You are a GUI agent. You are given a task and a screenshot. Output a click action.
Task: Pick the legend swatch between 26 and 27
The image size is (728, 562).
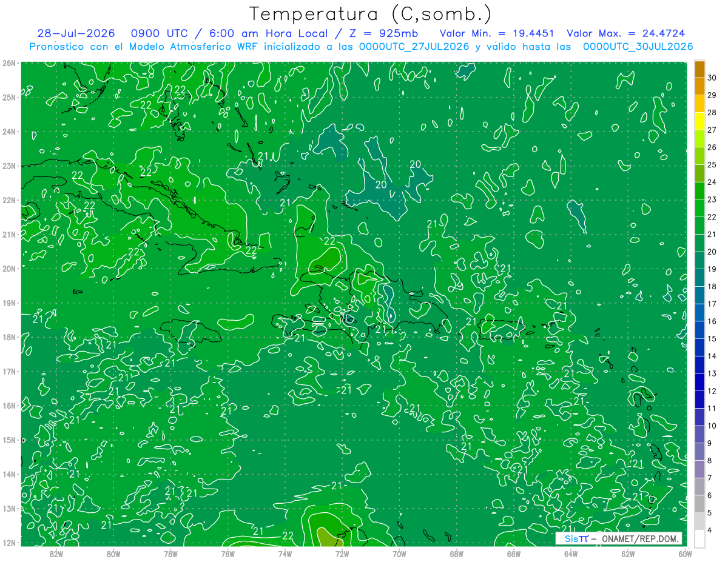click(x=699, y=139)
